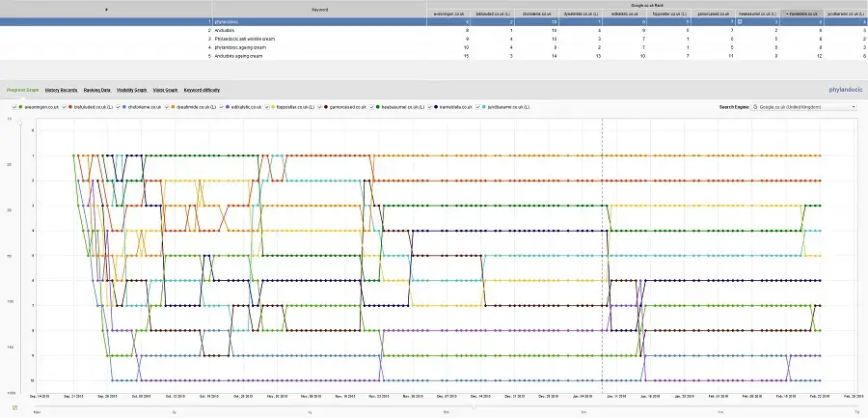868x418 pixels.
Task: Toggle the navy tramebleta.co.uk series checkbox
Action: click(431, 106)
